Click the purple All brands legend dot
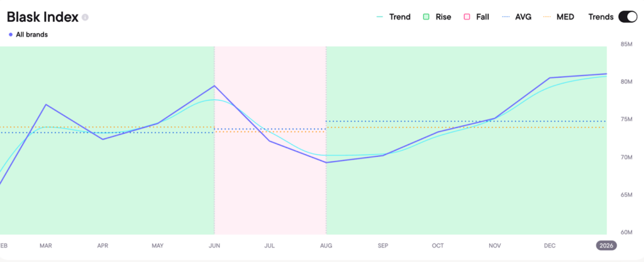This screenshot has width=644, height=262. point(11,35)
